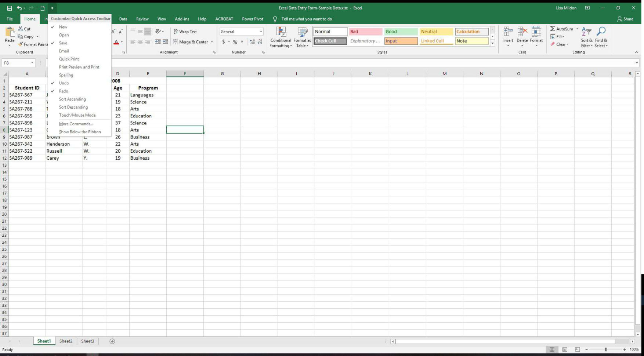
Task: Enable Email in the Quick Access Toolbar menu
Action: [64, 51]
